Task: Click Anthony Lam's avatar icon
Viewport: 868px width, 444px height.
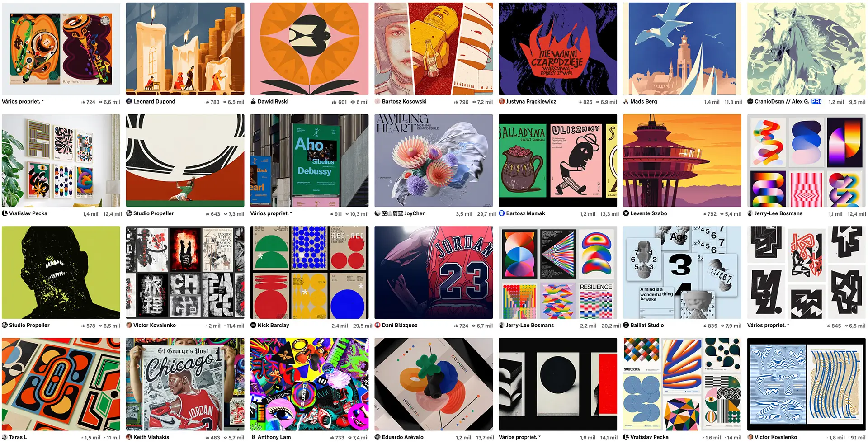Action: pos(254,437)
